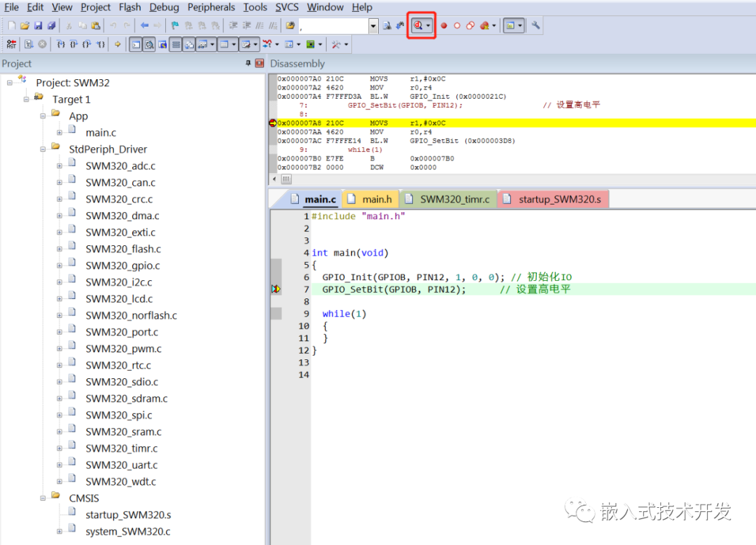Toggle the Watch windows button
This screenshot has height=545, width=756.
(203, 44)
